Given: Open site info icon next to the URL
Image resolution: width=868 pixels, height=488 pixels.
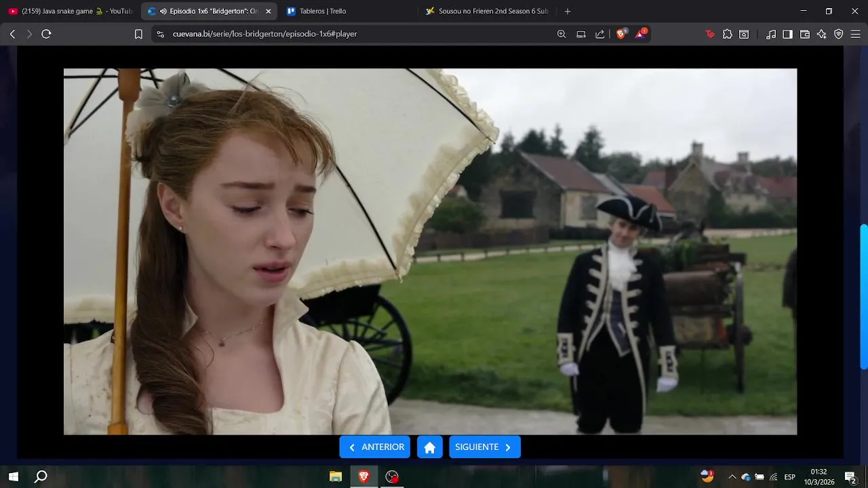Looking at the screenshot, I should (x=160, y=34).
